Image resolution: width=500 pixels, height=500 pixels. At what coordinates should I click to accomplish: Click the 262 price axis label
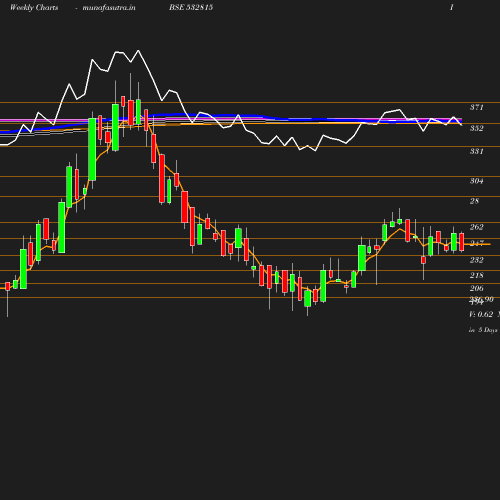point(477,227)
